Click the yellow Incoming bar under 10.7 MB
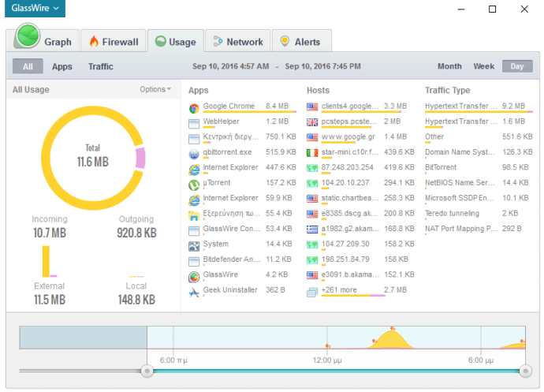 click(x=46, y=261)
